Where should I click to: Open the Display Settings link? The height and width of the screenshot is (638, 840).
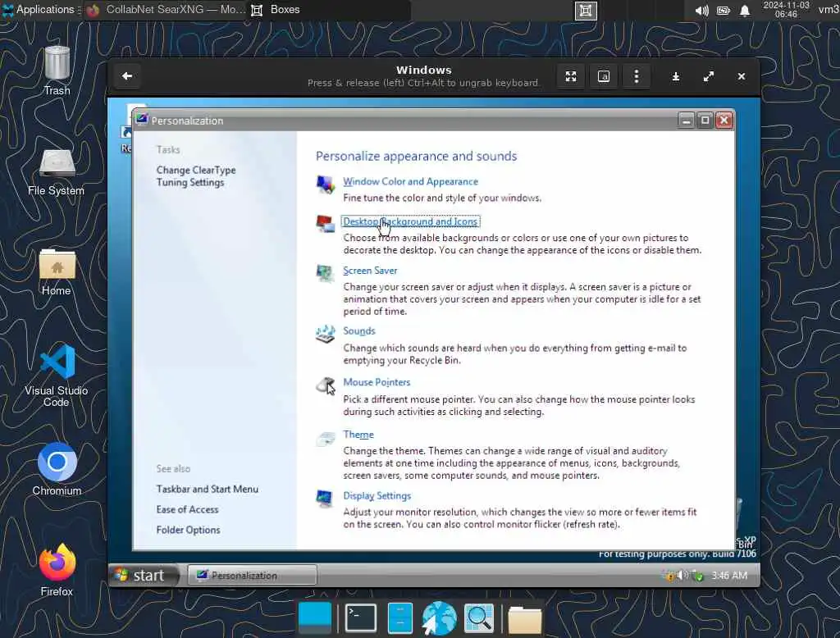coord(377,495)
